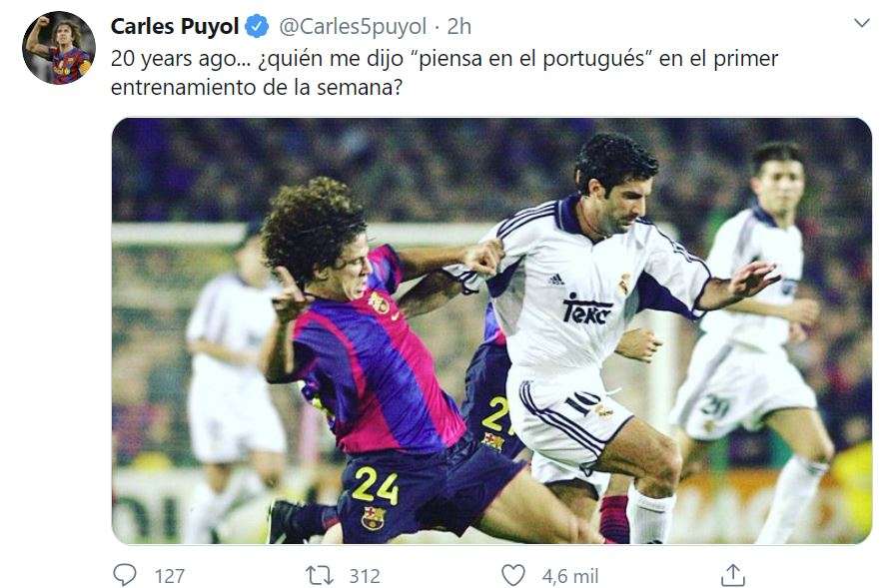Open the Carles Puyol display name link

point(174,26)
